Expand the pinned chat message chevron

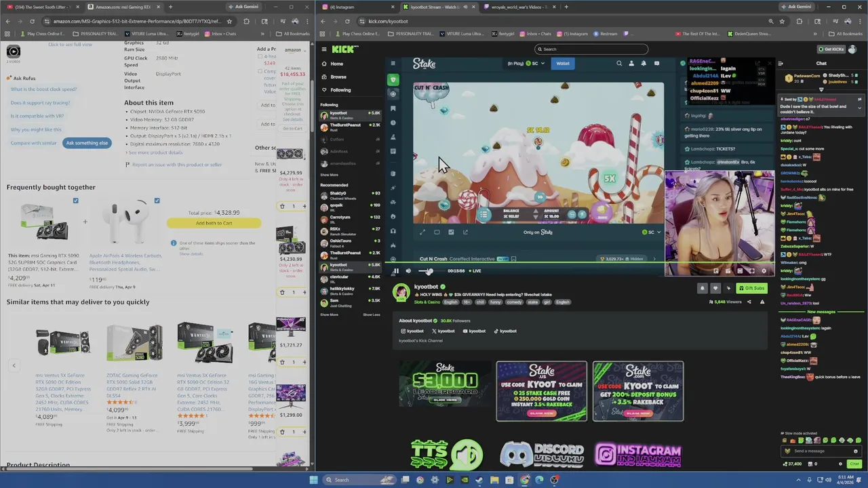[x=859, y=108]
